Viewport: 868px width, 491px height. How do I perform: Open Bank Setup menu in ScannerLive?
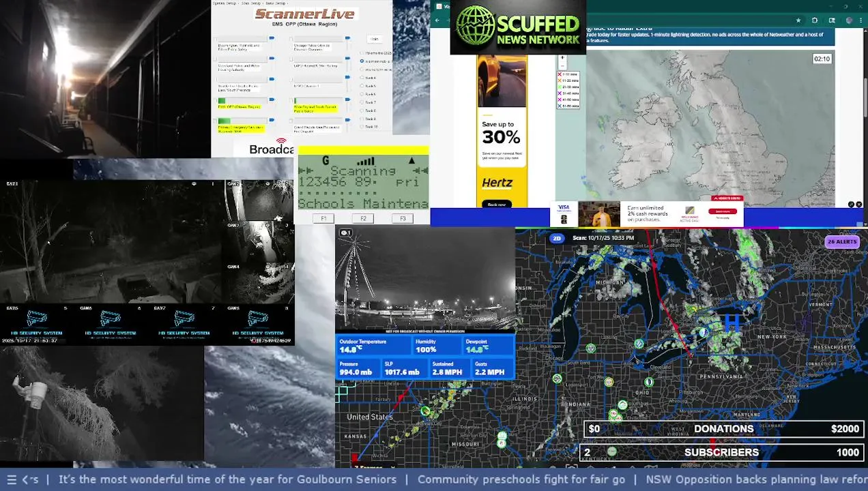click(276, 3)
